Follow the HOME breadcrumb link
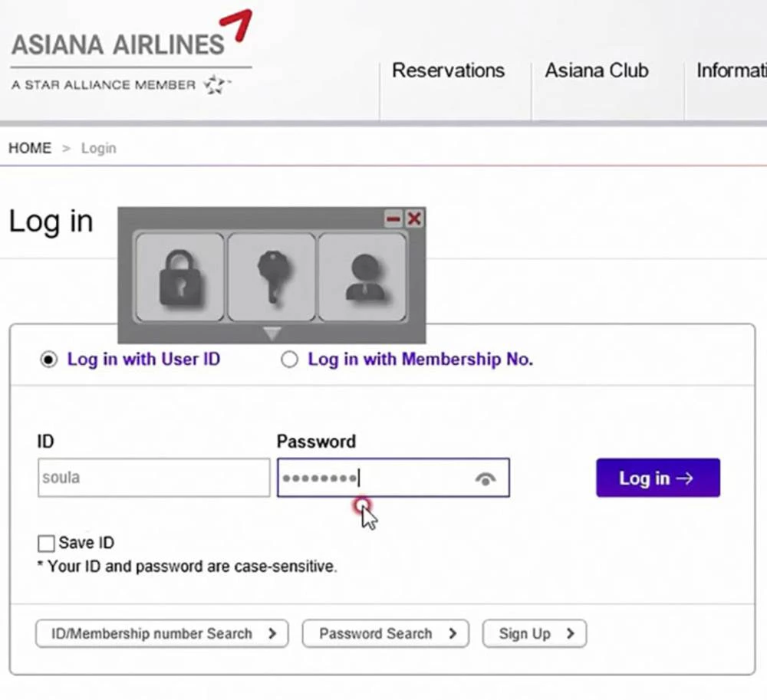767x700 pixels. pyautogui.click(x=30, y=148)
